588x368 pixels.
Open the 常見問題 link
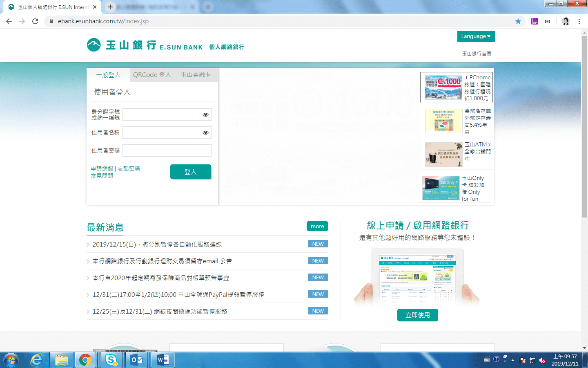pyautogui.click(x=102, y=176)
